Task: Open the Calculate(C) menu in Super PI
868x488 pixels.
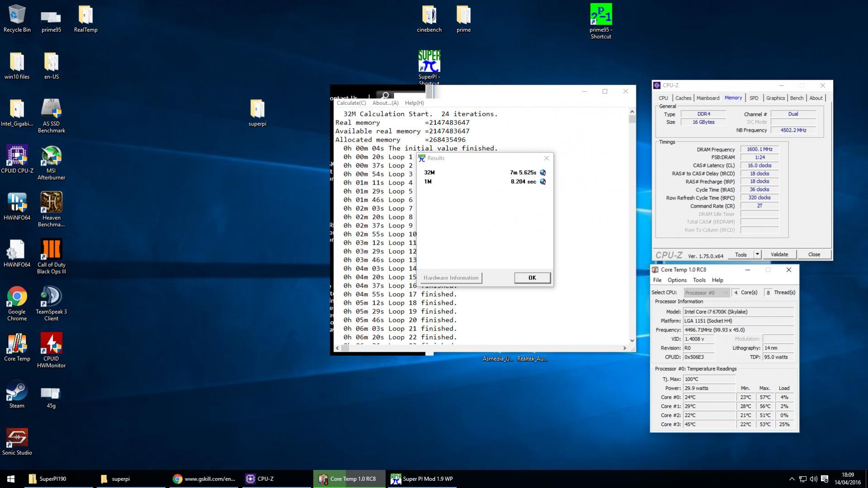Action: 351,103
